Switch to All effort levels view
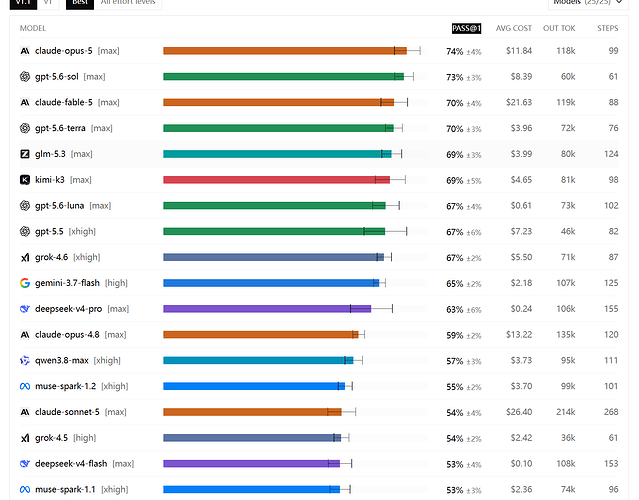 pyautogui.click(x=128, y=3)
